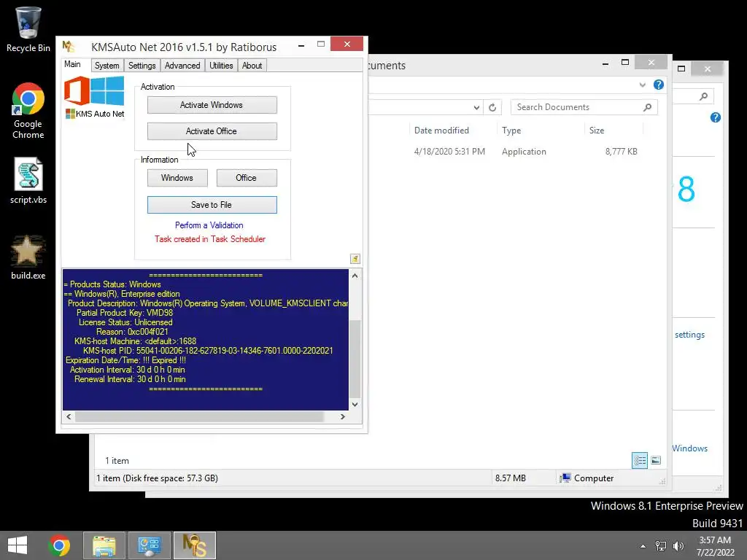Click the log vertical scrollbar thumb
Screen dimensions: 747x560
tap(355, 358)
